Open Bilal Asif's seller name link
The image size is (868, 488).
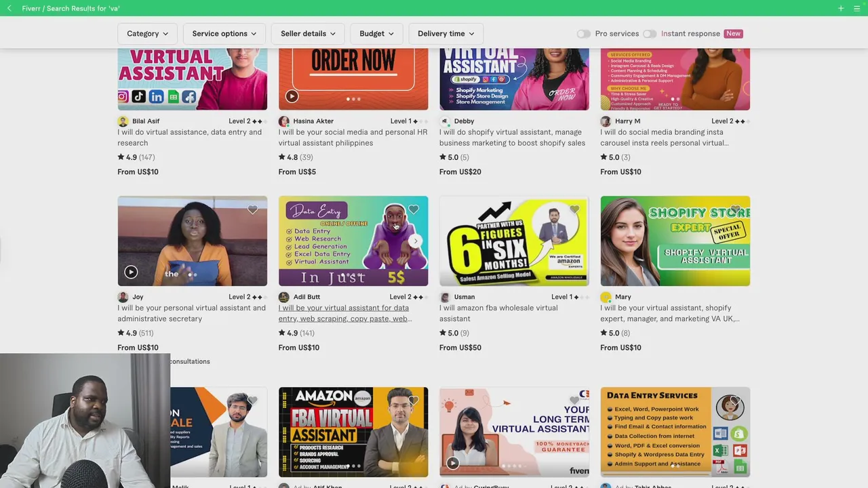pyautogui.click(x=146, y=121)
